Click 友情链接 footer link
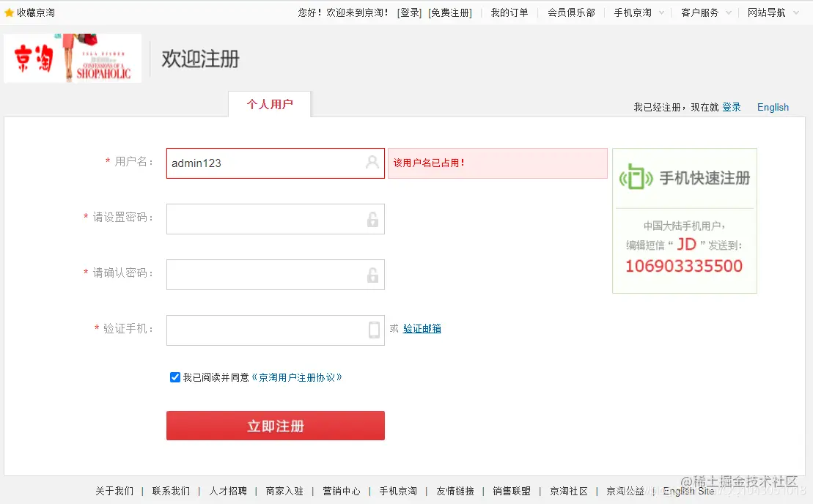Image resolution: width=813 pixels, height=504 pixels. click(x=455, y=491)
